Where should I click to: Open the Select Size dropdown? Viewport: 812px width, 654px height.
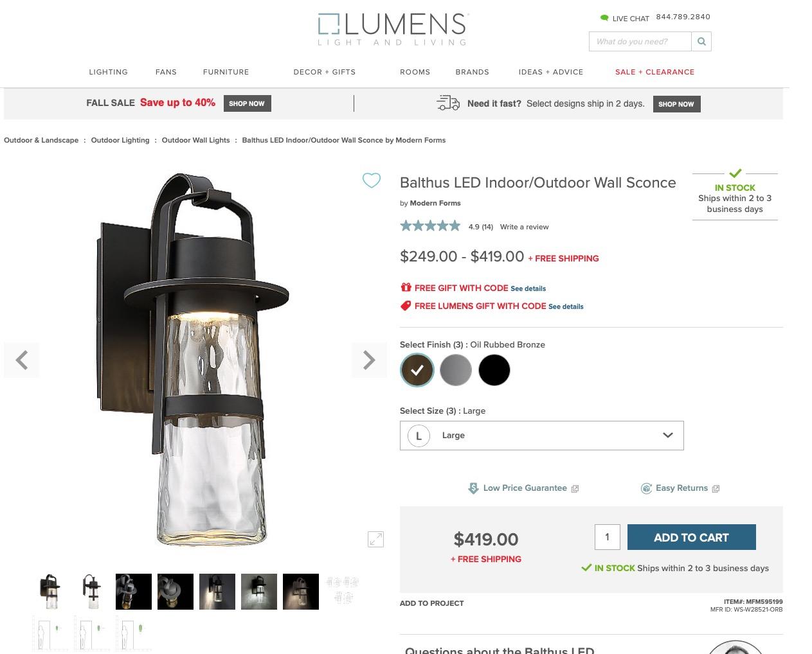[x=541, y=436]
